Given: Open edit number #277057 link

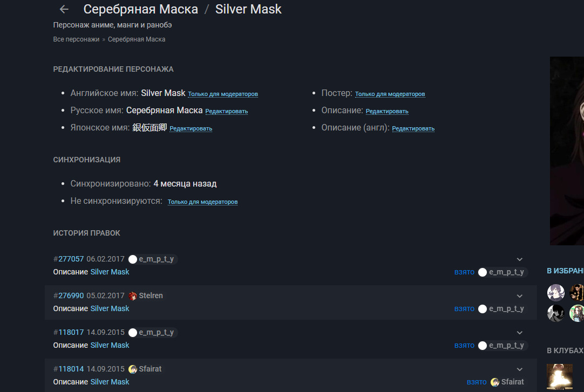Looking at the screenshot, I should 71,259.
